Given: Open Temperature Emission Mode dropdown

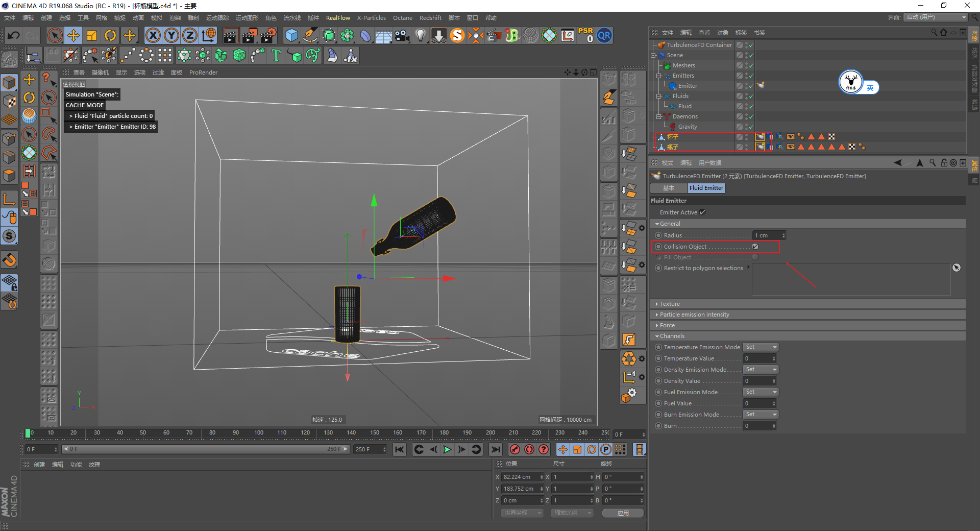Looking at the screenshot, I should tap(761, 347).
